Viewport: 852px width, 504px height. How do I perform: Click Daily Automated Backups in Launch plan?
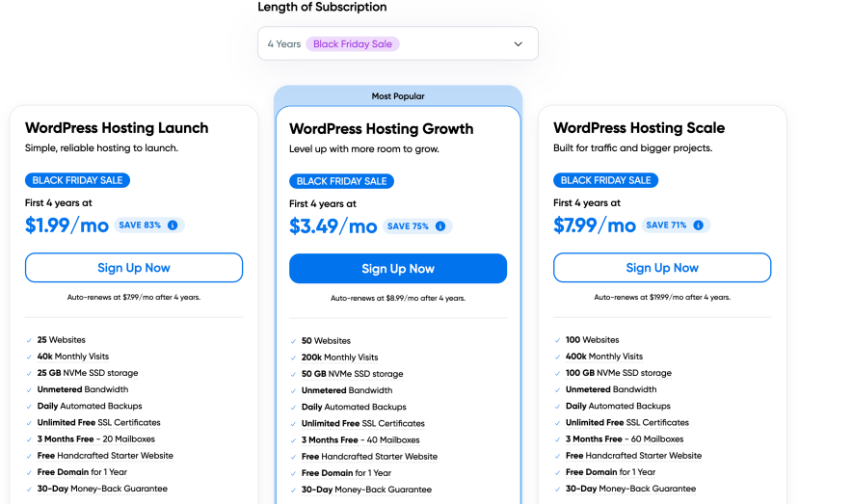[90, 407]
